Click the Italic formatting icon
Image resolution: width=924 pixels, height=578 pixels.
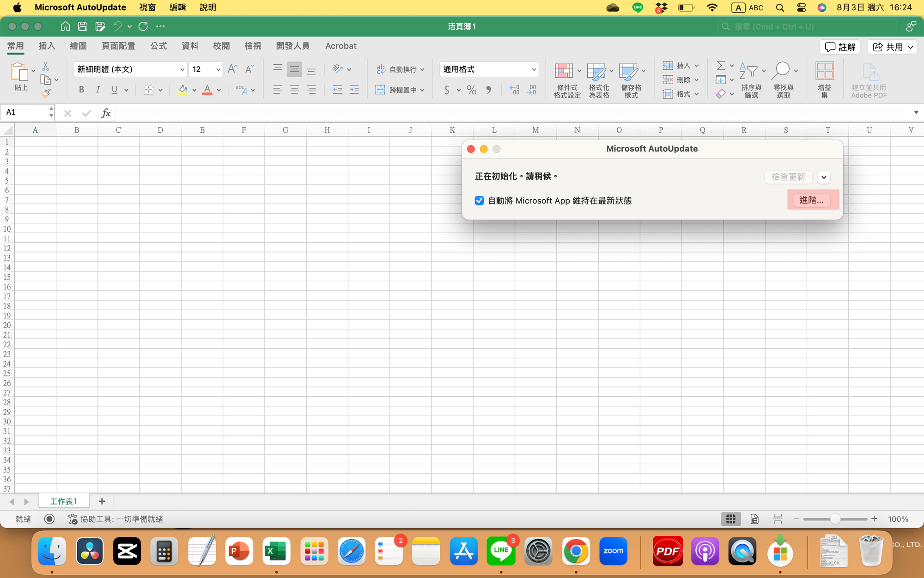[98, 90]
